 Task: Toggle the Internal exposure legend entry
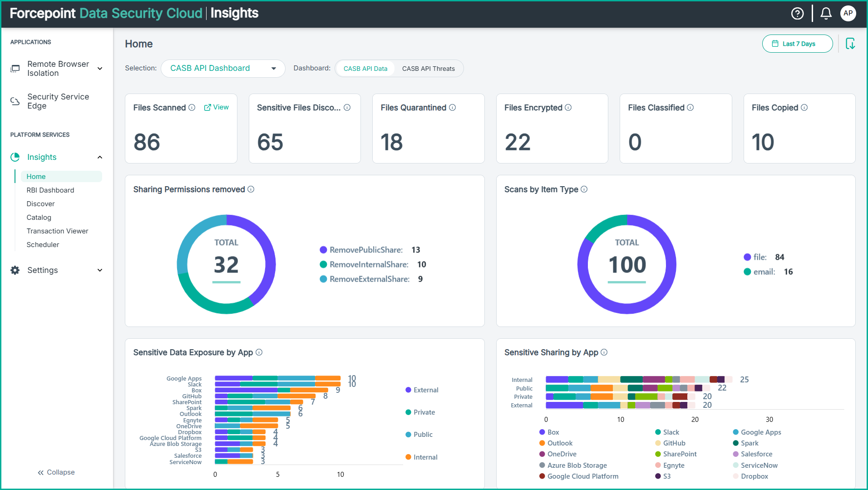(421, 457)
